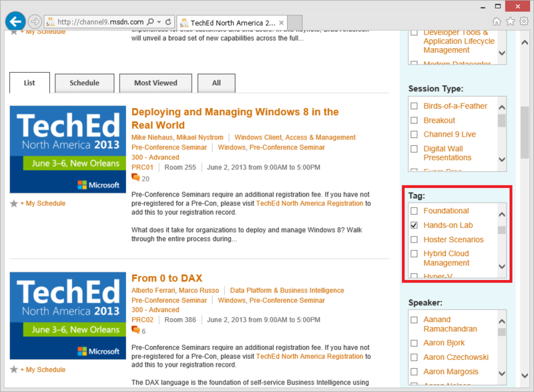This screenshot has height=392, width=534.
Task: Add From 0 to DAX to My Schedule
Action: (43, 369)
